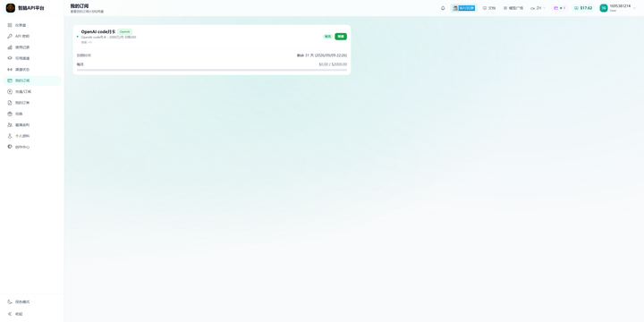Screen dimensions: 644x322
Task: Open the 1695381214 user account menu
Action: 618,8
